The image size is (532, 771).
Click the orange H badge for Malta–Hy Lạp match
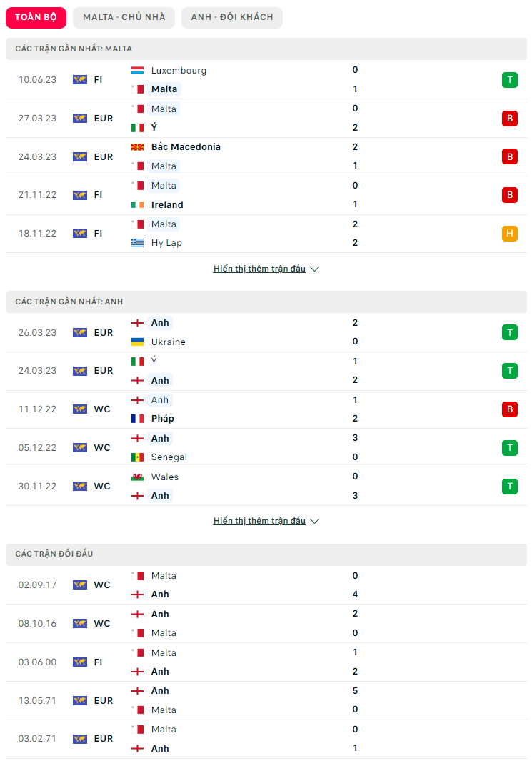click(x=509, y=234)
